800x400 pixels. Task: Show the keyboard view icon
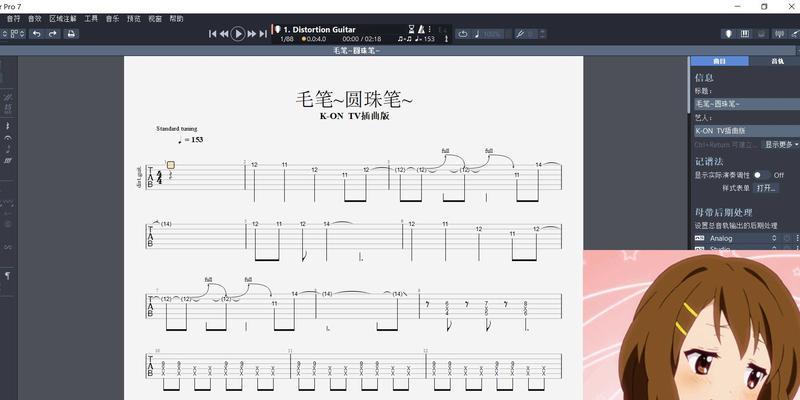point(745,34)
